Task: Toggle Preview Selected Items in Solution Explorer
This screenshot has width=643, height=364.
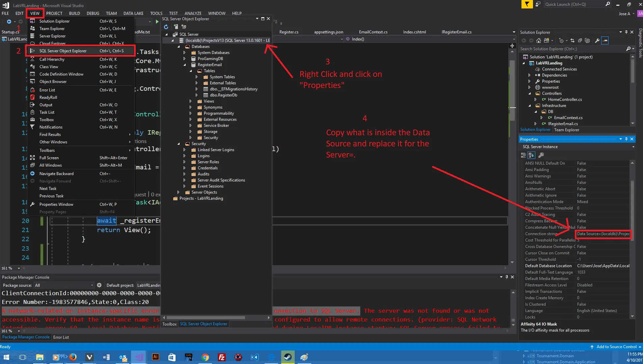Action: tap(605, 40)
